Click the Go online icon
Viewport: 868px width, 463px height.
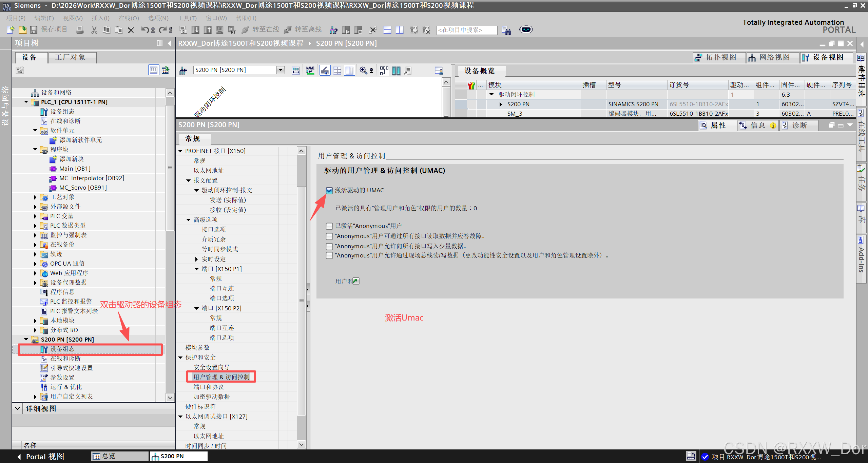point(246,30)
